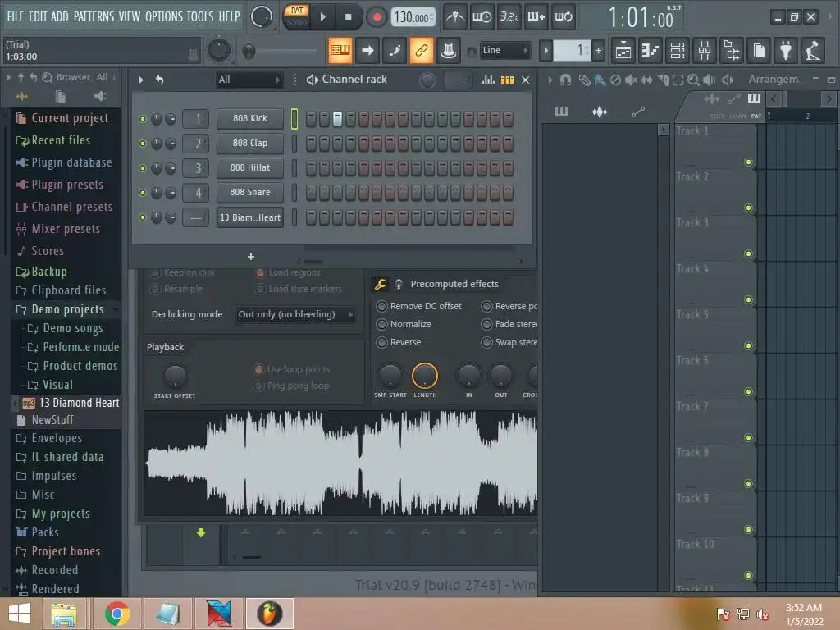Viewport: 840px width, 630px height.
Task: Toggle note/clip grouping link icon
Action: tap(422, 50)
